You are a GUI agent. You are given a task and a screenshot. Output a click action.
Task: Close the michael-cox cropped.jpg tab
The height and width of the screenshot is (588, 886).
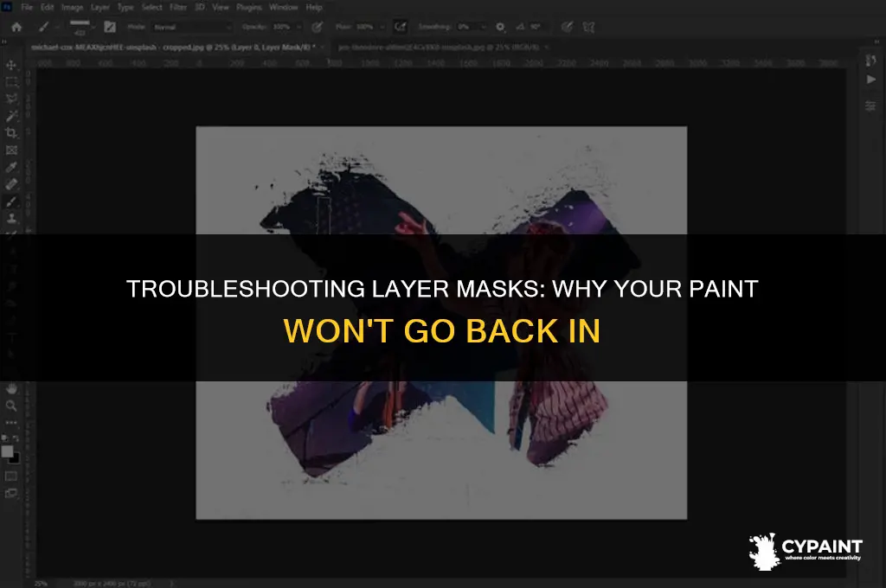pos(322,48)
